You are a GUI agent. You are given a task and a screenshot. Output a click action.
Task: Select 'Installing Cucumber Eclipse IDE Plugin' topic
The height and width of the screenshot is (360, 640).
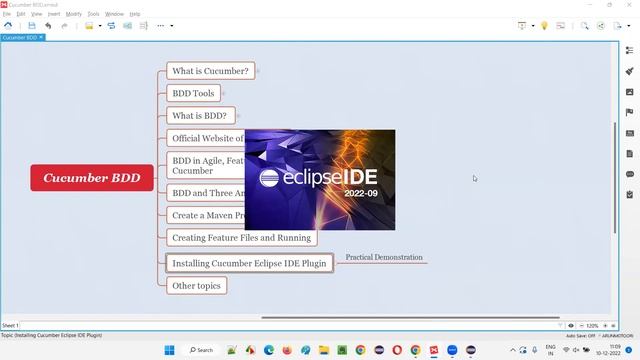point(249,263)
